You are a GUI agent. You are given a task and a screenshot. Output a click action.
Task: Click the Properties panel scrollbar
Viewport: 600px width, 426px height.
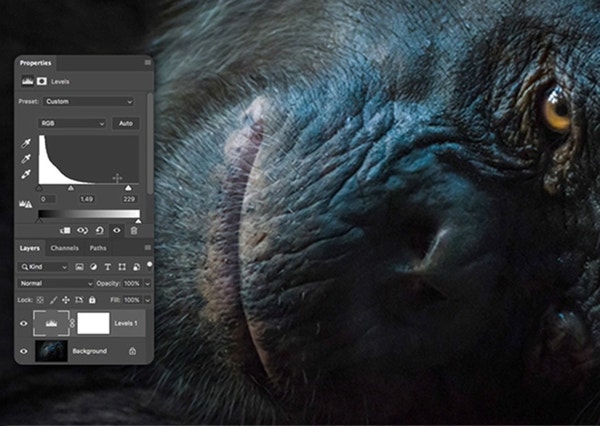[150, 144]
